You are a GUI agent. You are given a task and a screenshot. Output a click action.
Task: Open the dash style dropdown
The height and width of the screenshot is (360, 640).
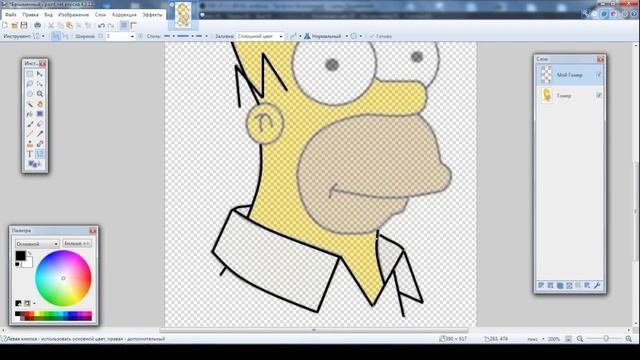185,36
